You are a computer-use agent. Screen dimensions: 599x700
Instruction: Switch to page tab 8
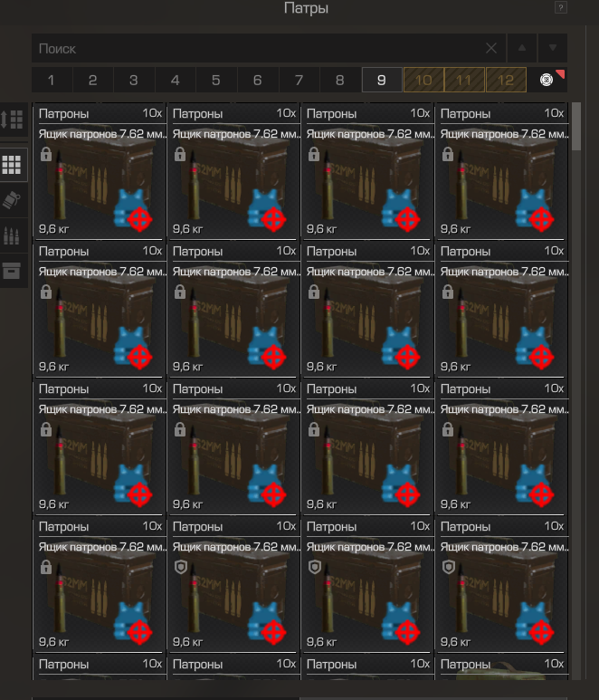tap(340, 80)
